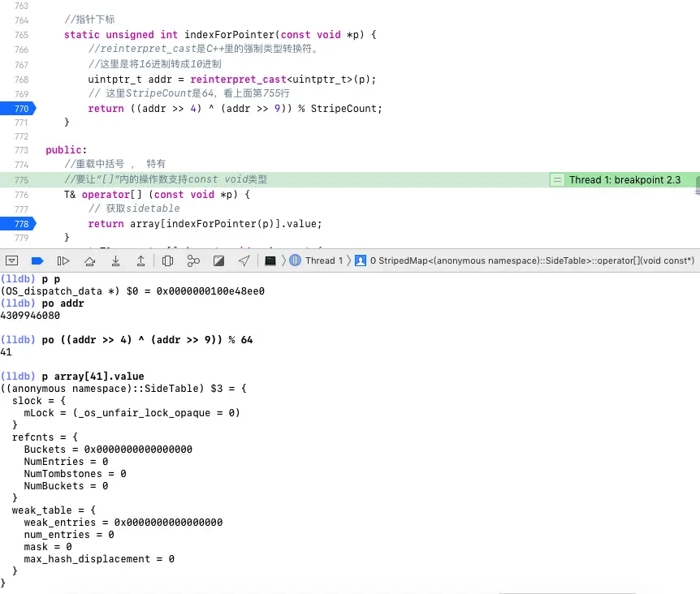This screenshot has height=594, width=700.
Task: Click the Thread 1: breakpoint 2.3 annotation
Action: click(x=624, y=179)
